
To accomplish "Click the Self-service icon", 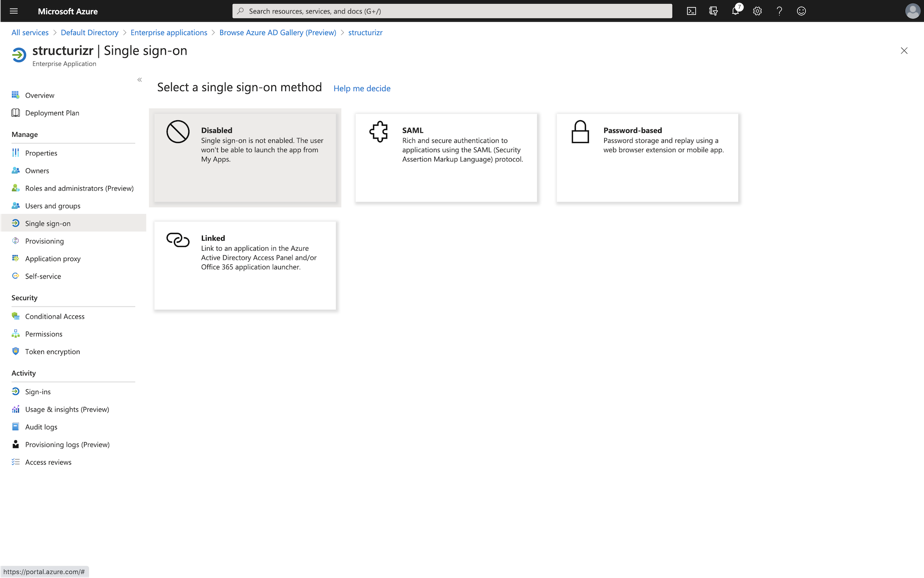I will coord(16,276).
